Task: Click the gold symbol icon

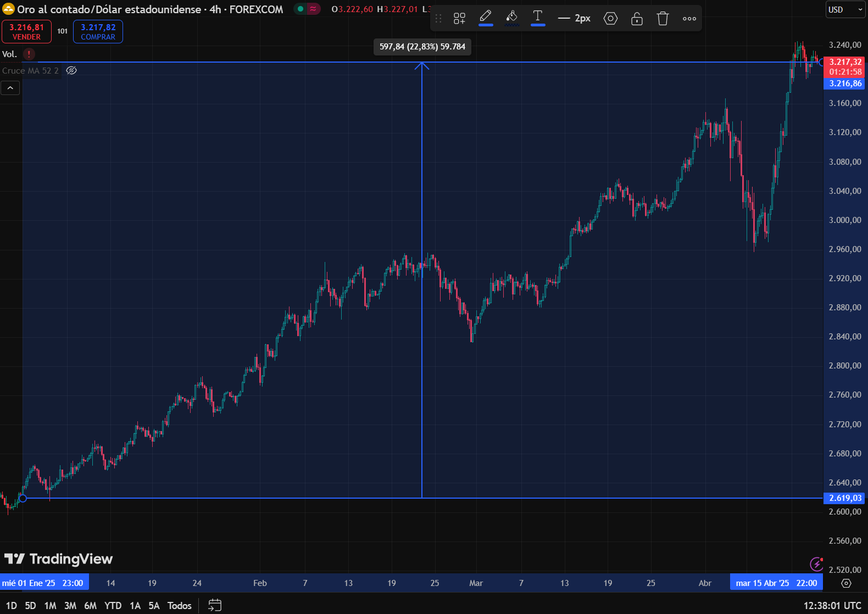Action: tap(8, 9)
